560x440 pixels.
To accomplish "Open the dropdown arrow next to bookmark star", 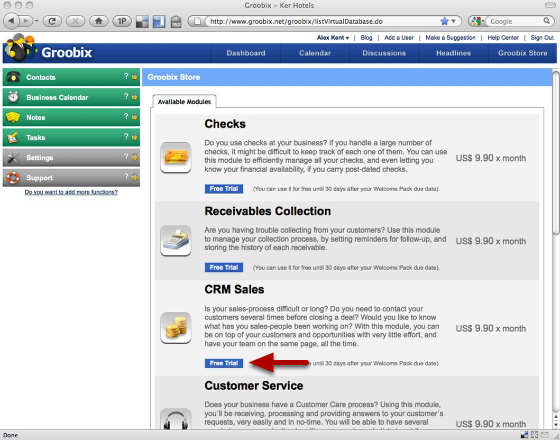I will tap(453, 21).
